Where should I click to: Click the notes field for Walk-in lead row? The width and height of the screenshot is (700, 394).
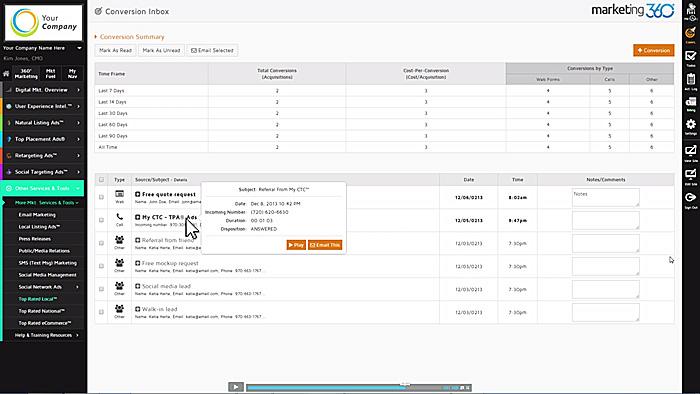pyautogui.click(x=605, y=312)
